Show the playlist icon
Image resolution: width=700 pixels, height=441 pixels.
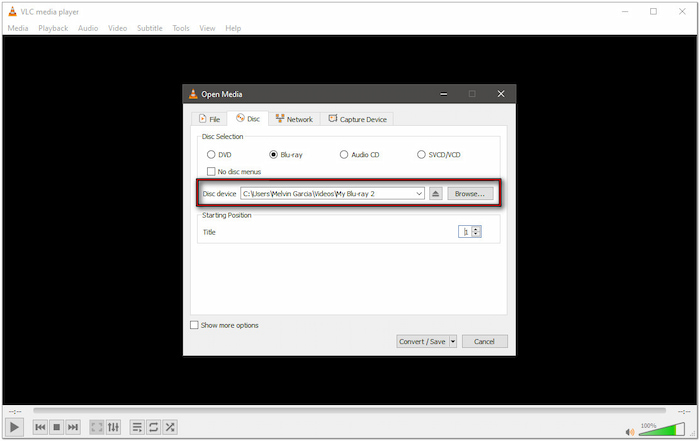point(137,427)
